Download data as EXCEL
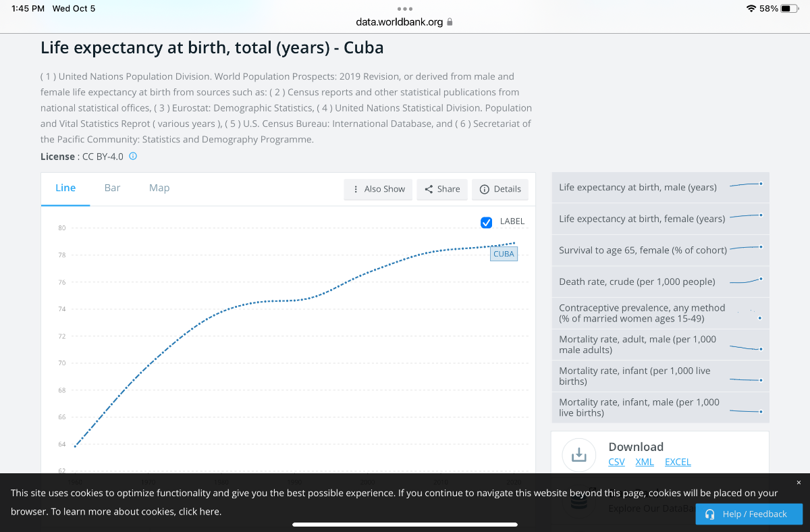The width and height of the screenshot is (810, 532). point(678,462)
